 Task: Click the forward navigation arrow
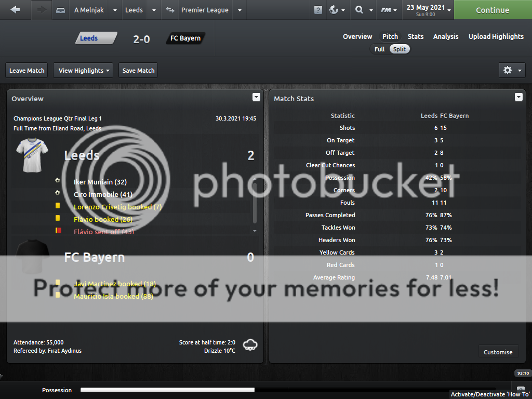(x=42, y=10)
